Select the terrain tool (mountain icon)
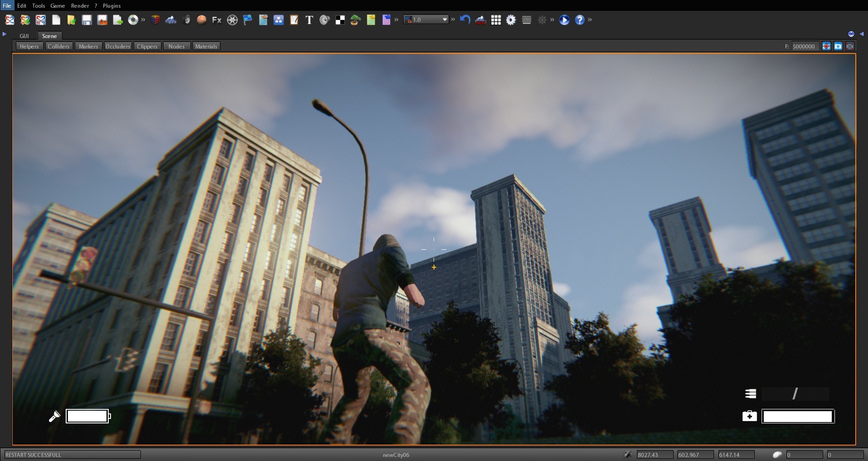Screen dimensions: 868x461 coord(171,20)
